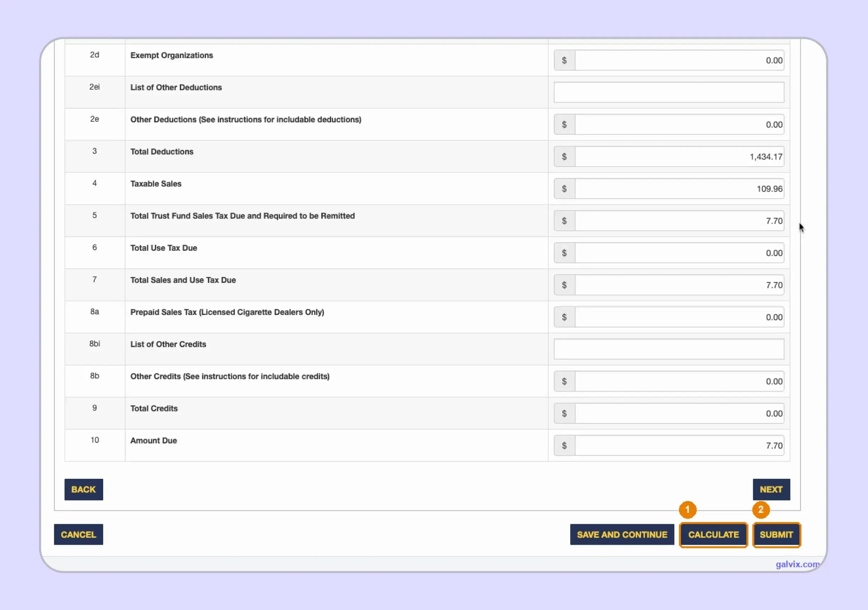868x610 pixels.
Task: Click the Amount Due field
Action: tap(679, 445)
